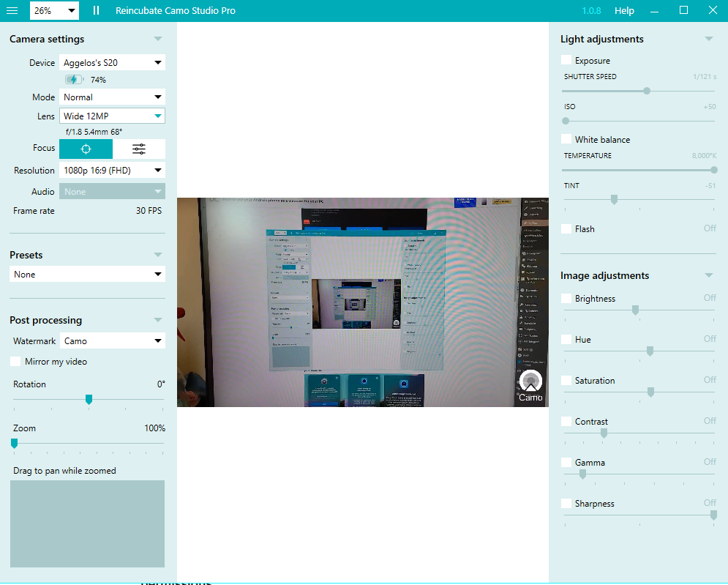The height and width of the screenshot is (585, 728).
Task: Enable the Sharpness adjustment checkbox
Action: tap(566, 503)
